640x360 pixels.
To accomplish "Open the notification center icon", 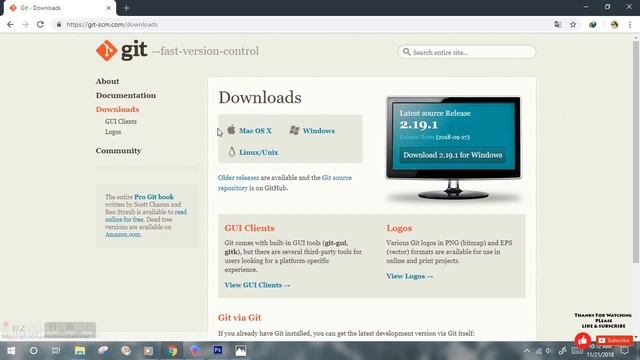I will point(624,351).
